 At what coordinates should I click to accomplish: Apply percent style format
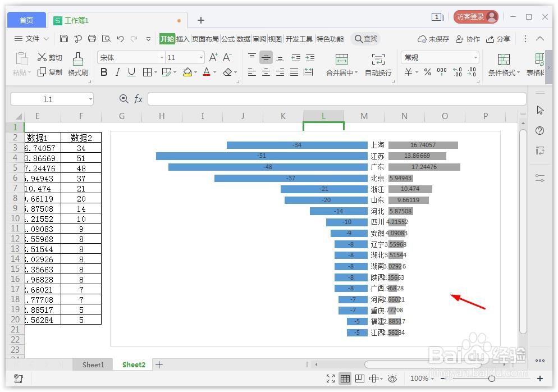428,72
